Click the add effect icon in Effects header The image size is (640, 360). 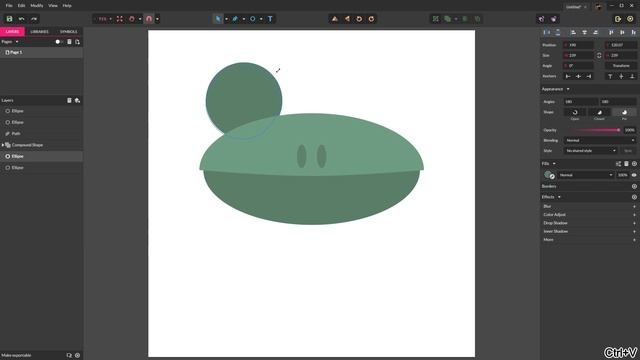(634, 197)
